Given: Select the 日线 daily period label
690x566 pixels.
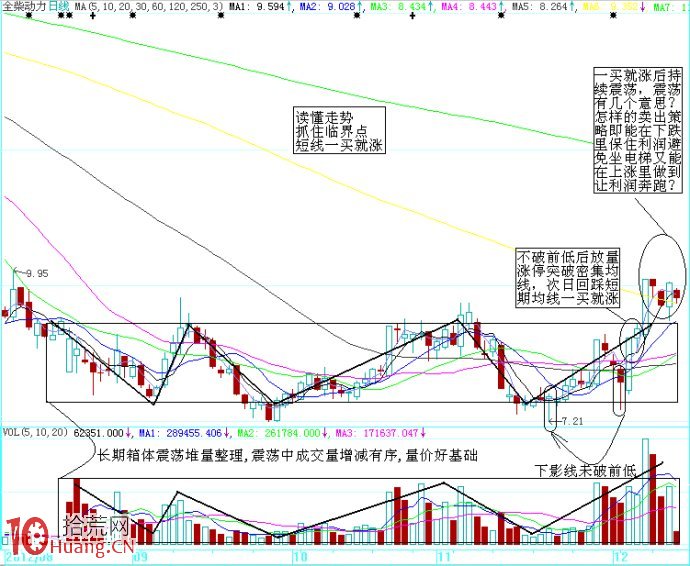Looking at the screenshot, I should click(x=59, y=7).
